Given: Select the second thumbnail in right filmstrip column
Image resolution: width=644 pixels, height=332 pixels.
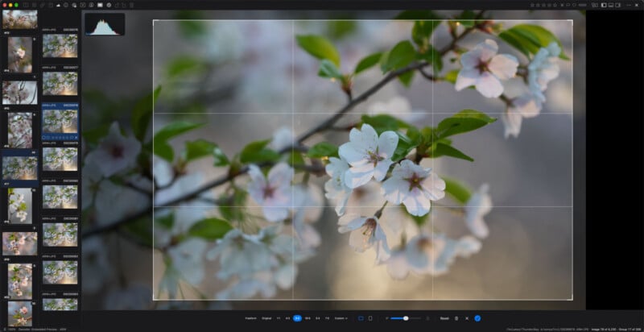Looking at the screenshot, I should coord(60,83).
